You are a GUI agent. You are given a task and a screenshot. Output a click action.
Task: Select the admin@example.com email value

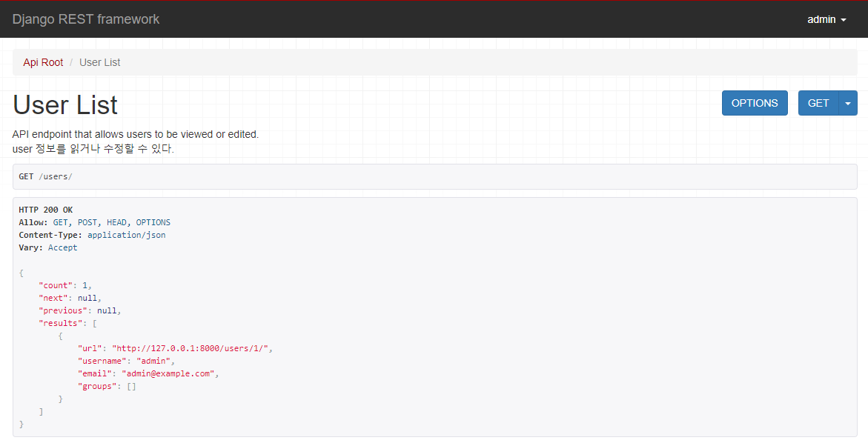(x=168, y=373)
